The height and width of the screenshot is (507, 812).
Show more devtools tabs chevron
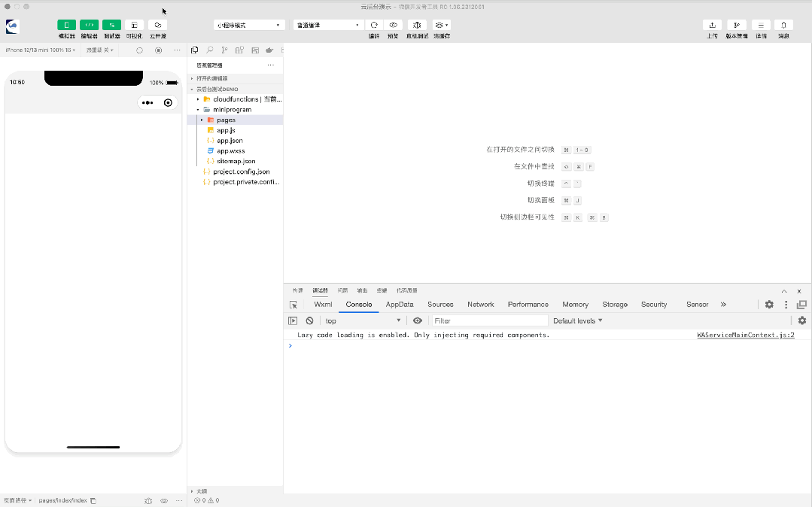pos(723,305)
